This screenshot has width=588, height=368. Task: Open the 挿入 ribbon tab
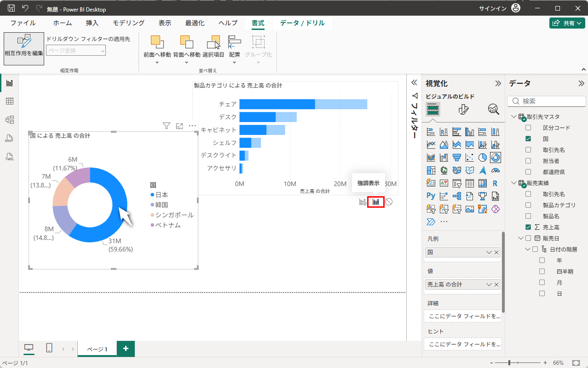pyautogui.click(x=92, y=23)
